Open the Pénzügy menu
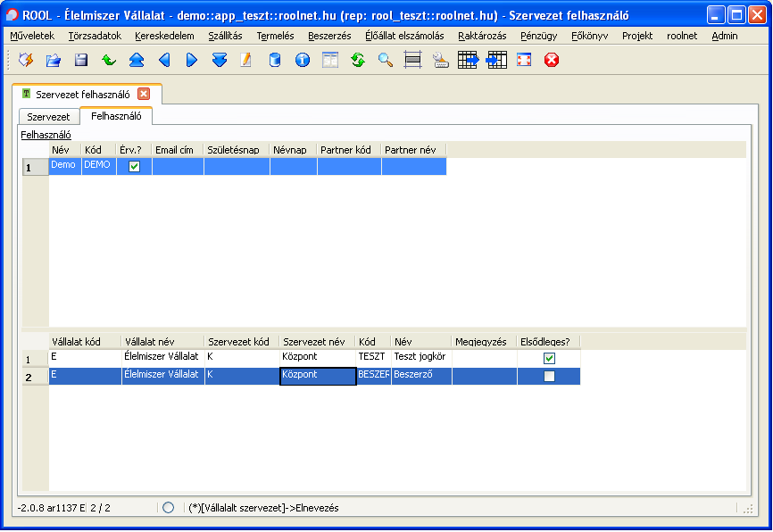 click(x=538, y=36)
